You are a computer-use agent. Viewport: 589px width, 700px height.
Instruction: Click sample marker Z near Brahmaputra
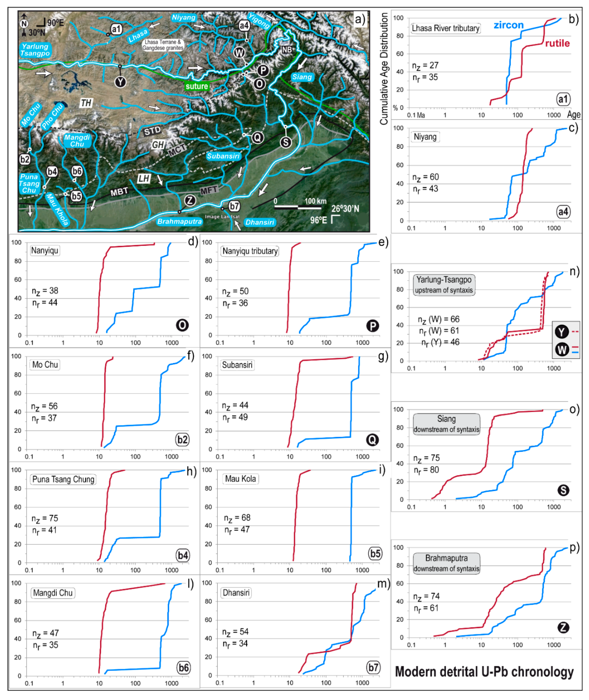190,201
